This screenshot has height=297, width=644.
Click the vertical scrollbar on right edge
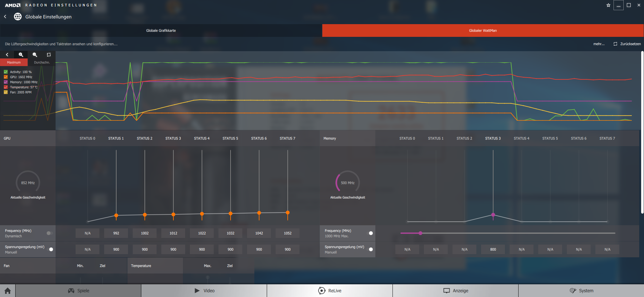[642, 132]
